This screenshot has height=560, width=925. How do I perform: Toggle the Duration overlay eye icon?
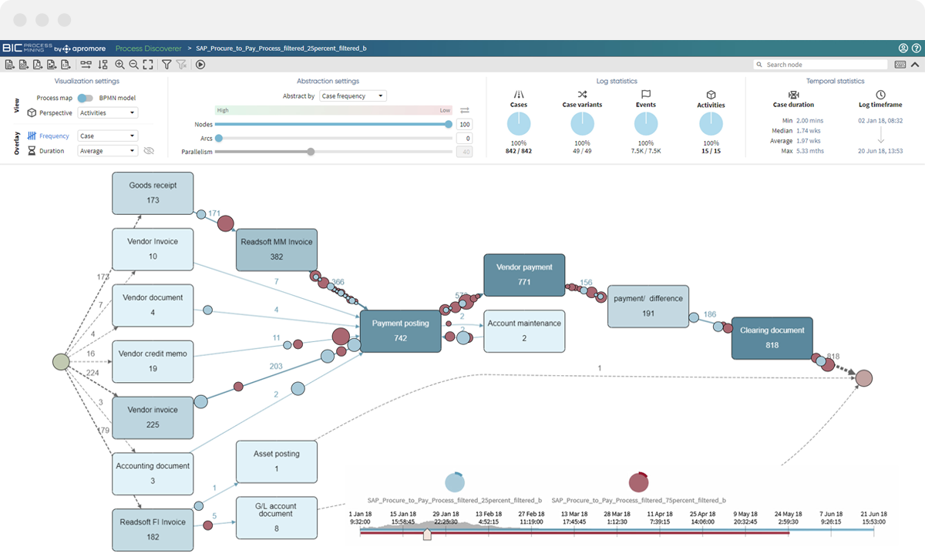pyautogui.click(x=149, y=151)
